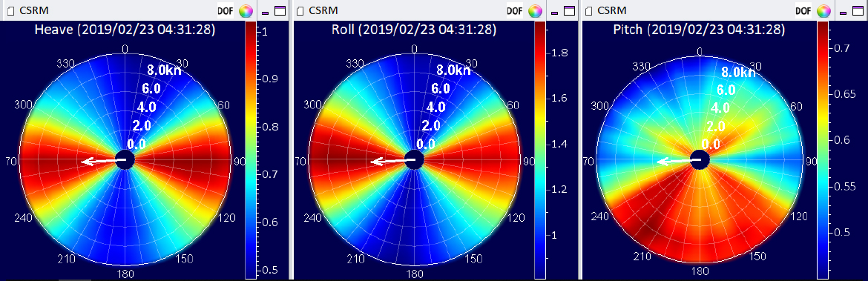Click the 8.0kn speed label in Pitch plot
The width and height of the screenshot is (868, 281).
738,72
